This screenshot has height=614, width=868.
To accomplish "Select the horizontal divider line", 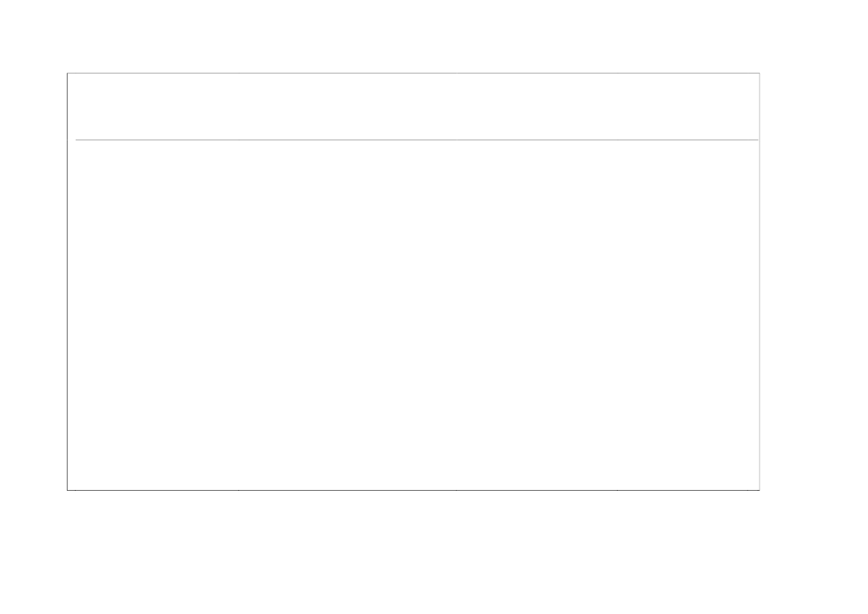I will [x=417, y=140].
